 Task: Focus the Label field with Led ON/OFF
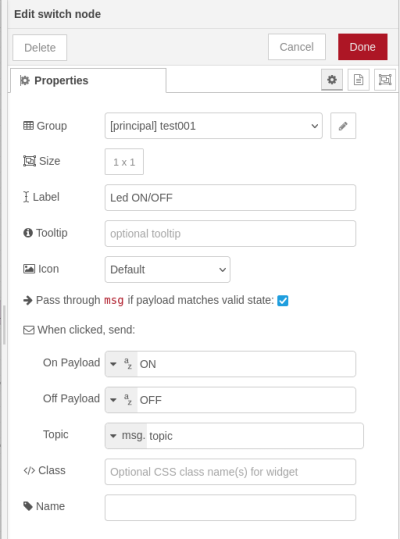click(230, 198)
